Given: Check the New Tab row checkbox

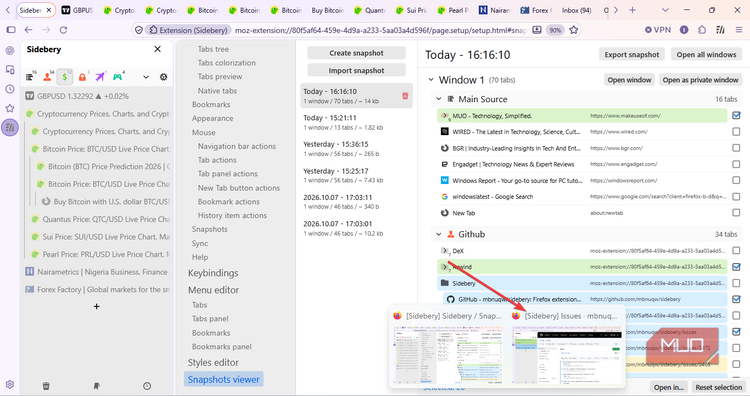Looking at the screenshot, I should [x=736, y=213].
